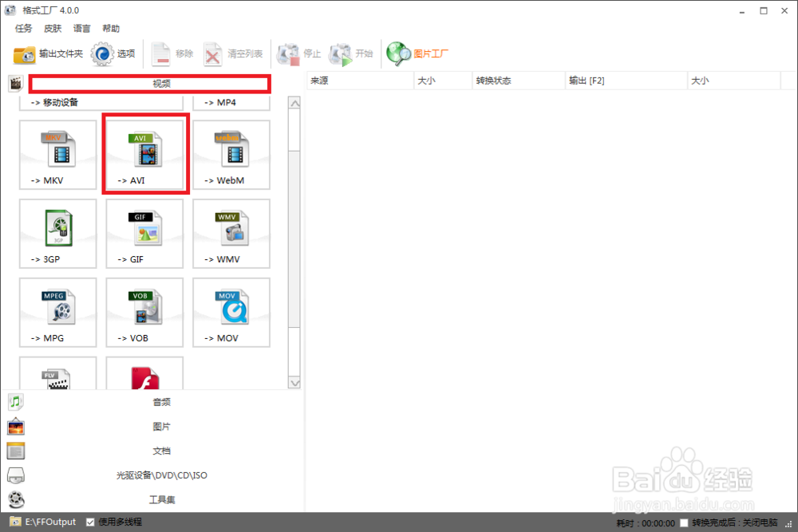Image resolution: width=798 pixels, height=532 pixels.
Task: Select the -> WebM conversion icon
Action: [231, 155]
